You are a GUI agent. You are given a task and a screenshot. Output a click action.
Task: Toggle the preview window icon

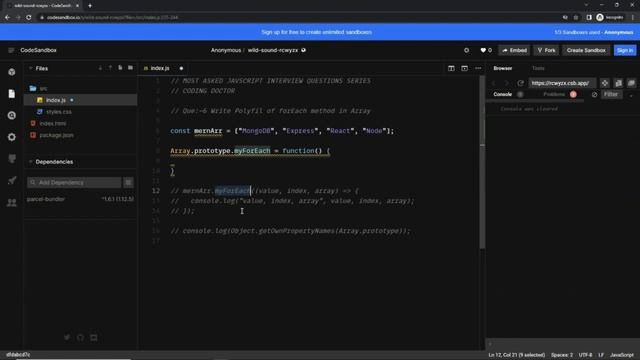coord(464,68)
